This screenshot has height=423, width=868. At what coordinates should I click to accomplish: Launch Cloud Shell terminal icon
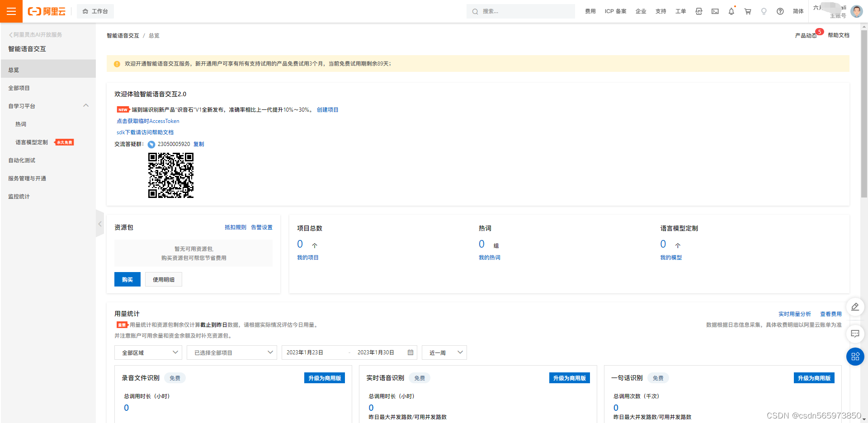tap(715, 11)
